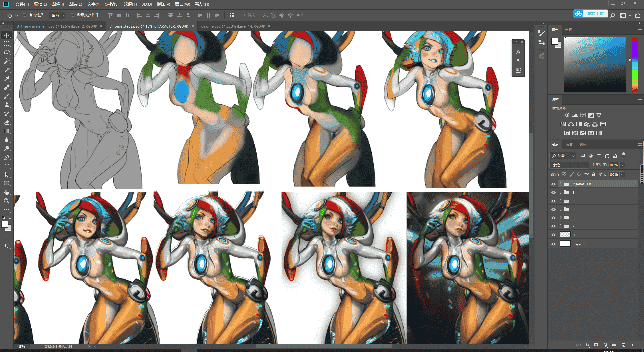Delete layer with trash icon
This screenshot has height=352, width=644.
click(632, 345)
